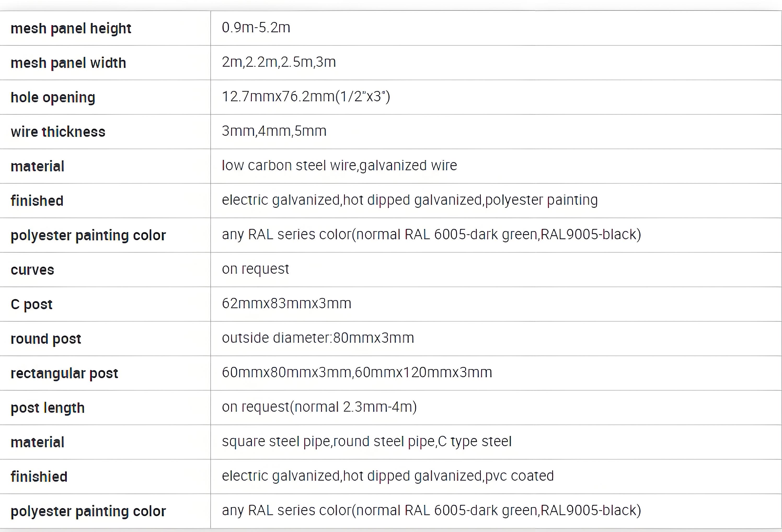Viewport: 782px width, 532px height.
Task: Click the "wire thickness" label cell
Action: tap(58, 132)
